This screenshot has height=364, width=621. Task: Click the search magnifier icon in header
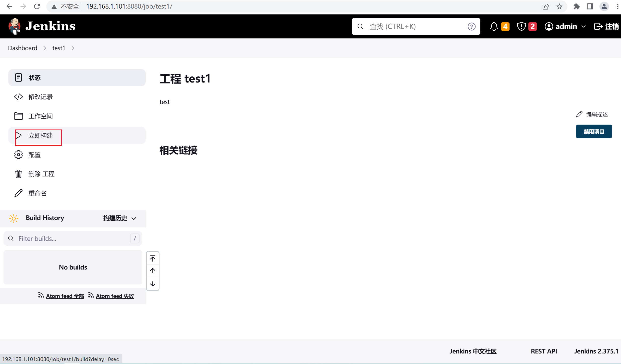click(360, 26)
